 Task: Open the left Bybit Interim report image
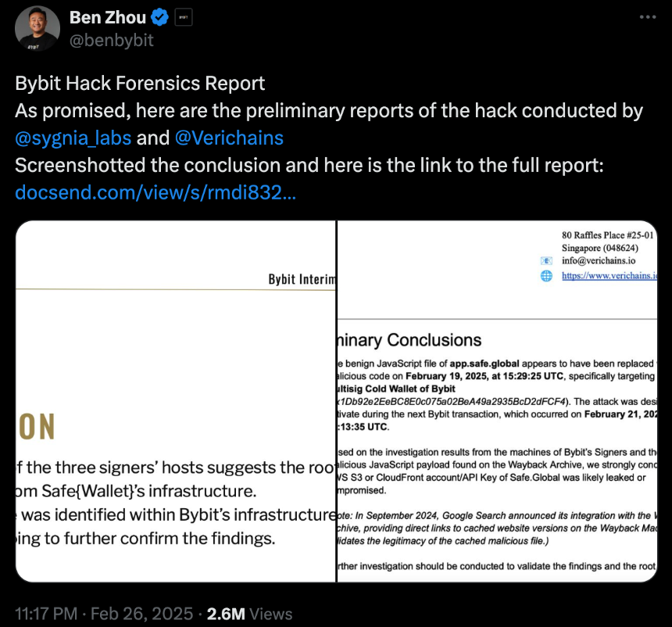[x=176, y=401]
